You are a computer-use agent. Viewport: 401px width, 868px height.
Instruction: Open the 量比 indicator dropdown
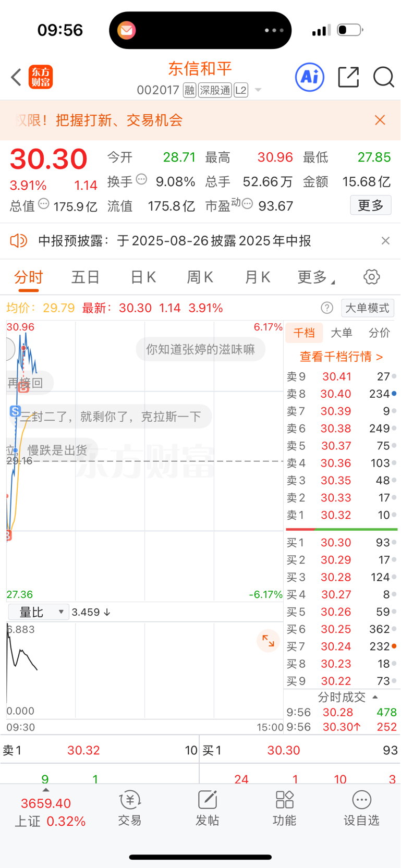tap(39, 612)
